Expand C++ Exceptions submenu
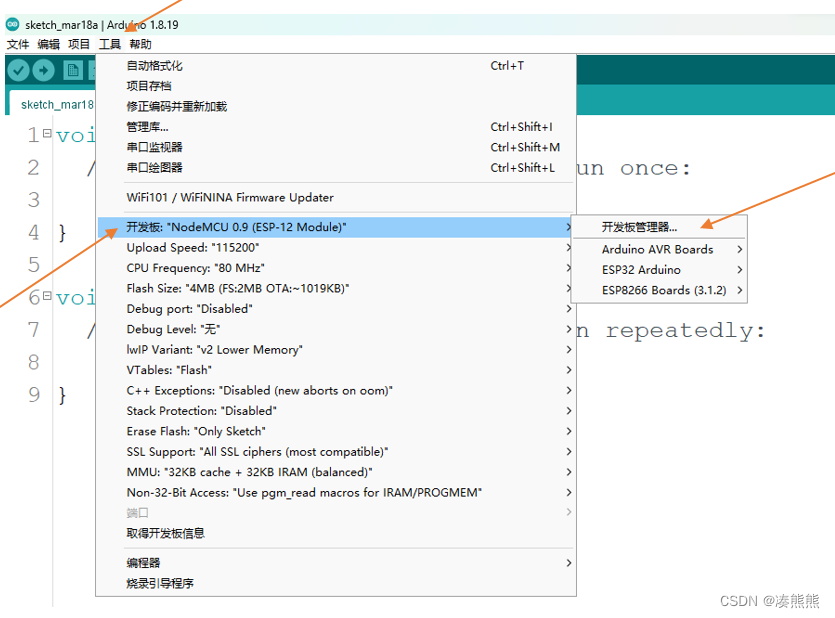This screenshot has width=835, height=618. (337, 390)
